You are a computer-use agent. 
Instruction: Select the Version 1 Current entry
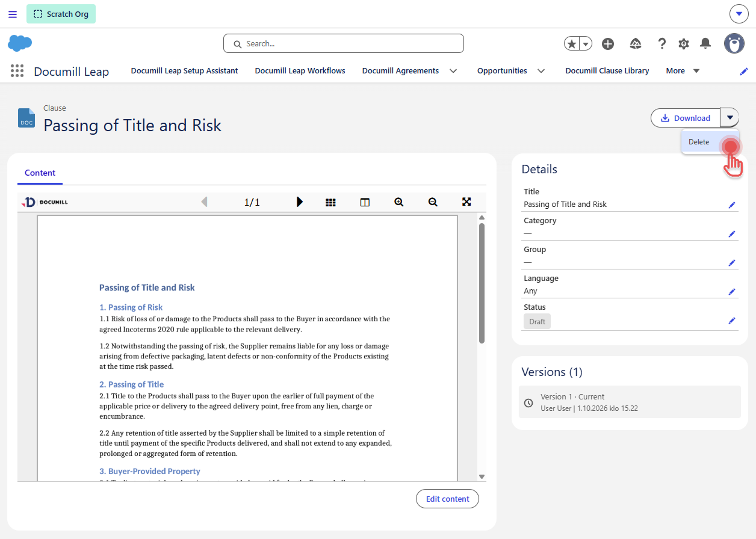[x=630, y=402]
